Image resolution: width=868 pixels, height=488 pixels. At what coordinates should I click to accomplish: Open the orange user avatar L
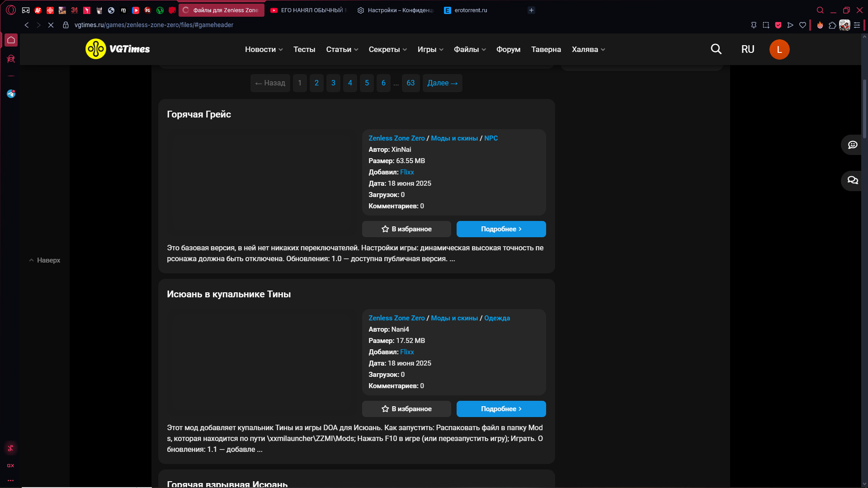779,49
